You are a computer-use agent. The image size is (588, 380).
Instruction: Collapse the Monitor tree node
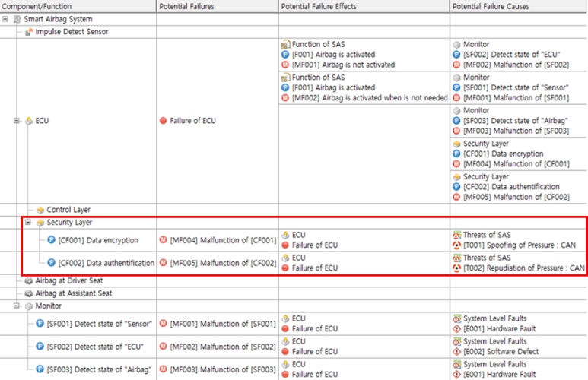click(x=17, y=306)
